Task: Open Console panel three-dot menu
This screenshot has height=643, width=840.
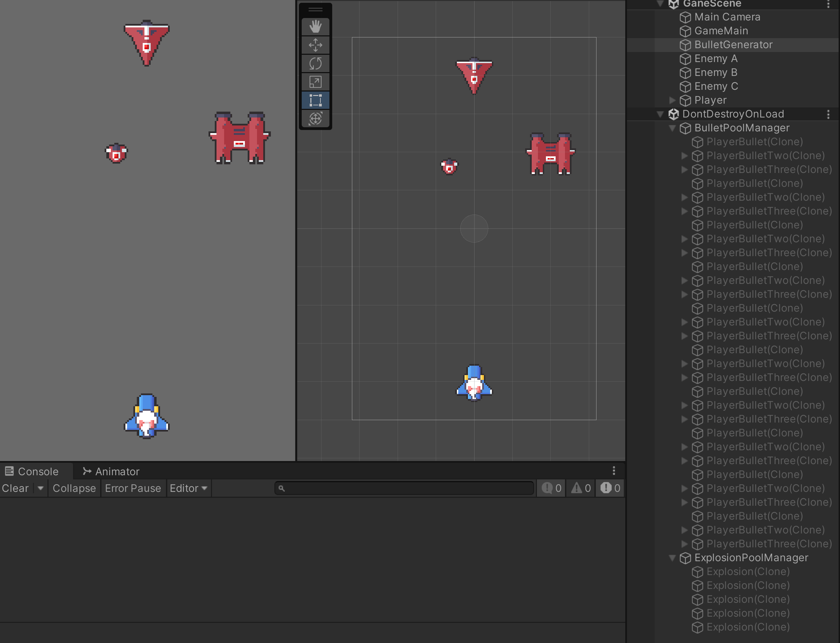Action: [613, 471]
